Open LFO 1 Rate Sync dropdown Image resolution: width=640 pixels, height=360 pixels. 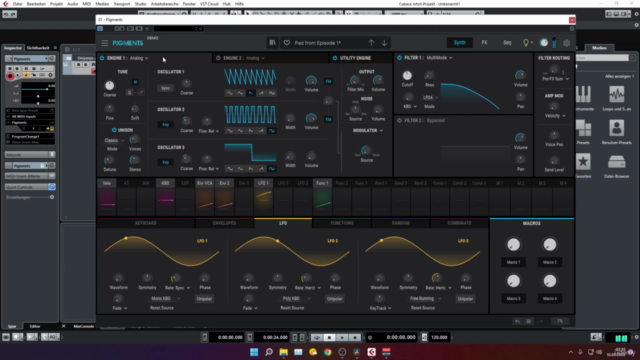point(178,288)
